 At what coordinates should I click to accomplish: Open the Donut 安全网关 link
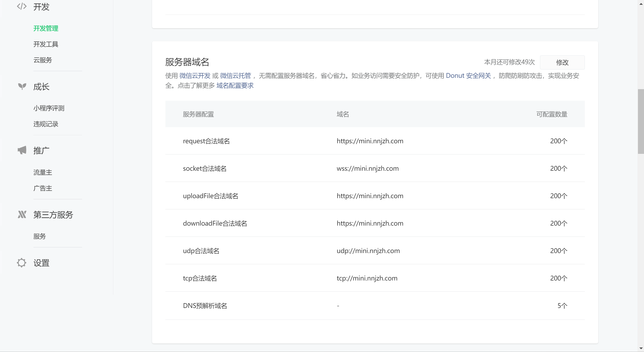468,76
